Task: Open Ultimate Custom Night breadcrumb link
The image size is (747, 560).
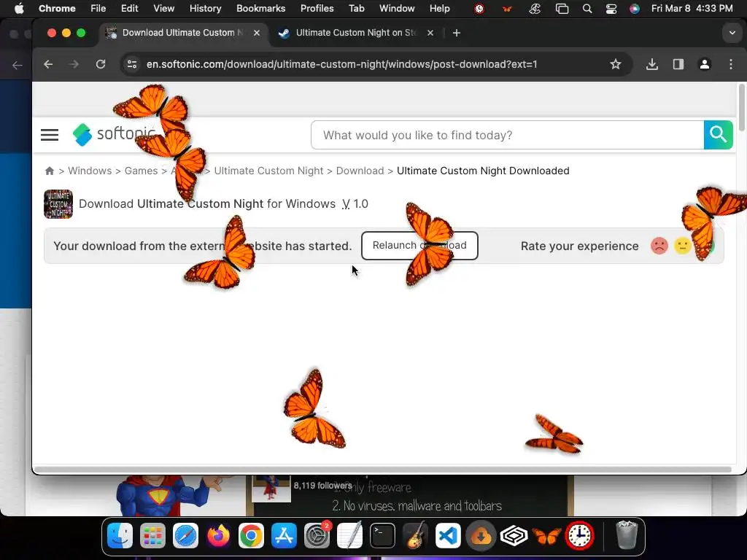Action: pyautogui.click(x=268, y=171)
